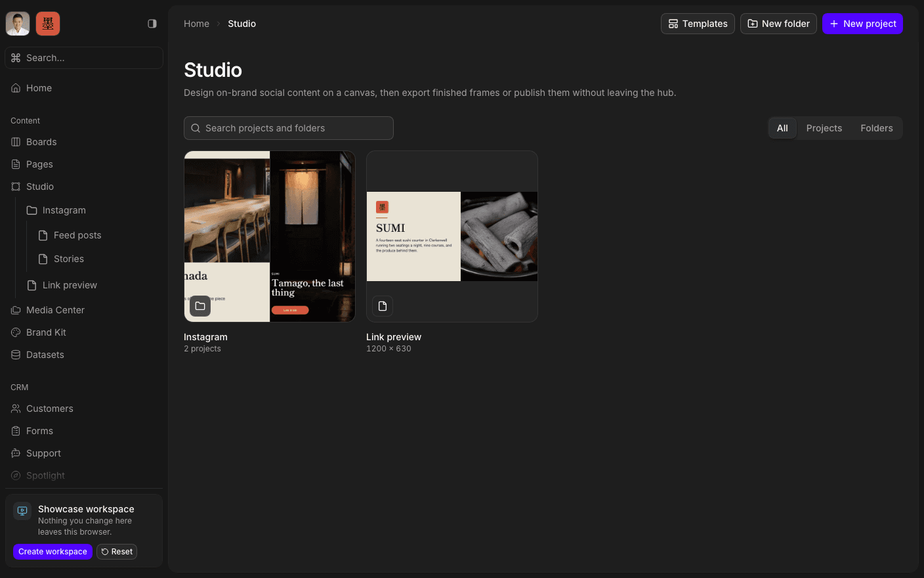This screenshot has height=578, width=924.
Task: Go to Home in the breadcrumb
Action: click(196, 24)
